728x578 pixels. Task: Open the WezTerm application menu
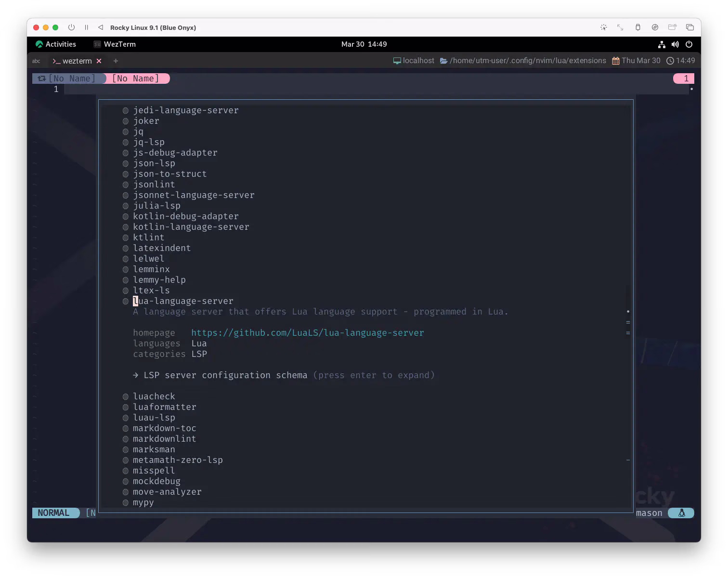pyautogui.click(x=115, y=44)
